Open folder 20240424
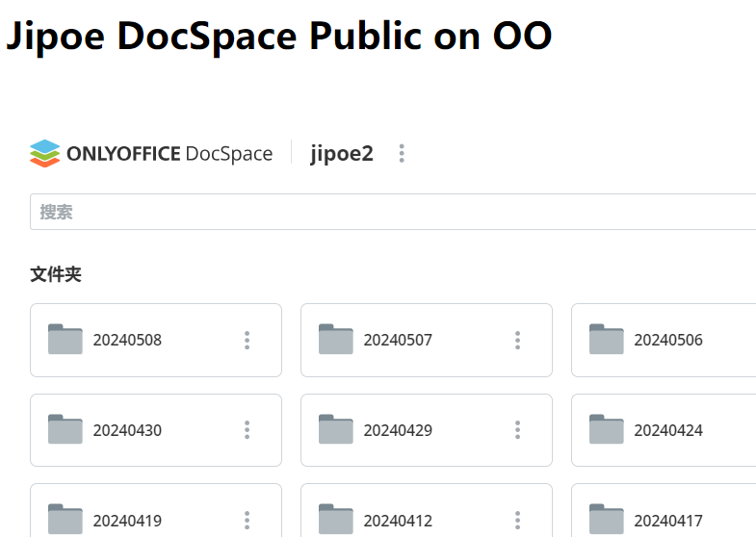This screenshot has width=756, height=537. pos(664,430)
